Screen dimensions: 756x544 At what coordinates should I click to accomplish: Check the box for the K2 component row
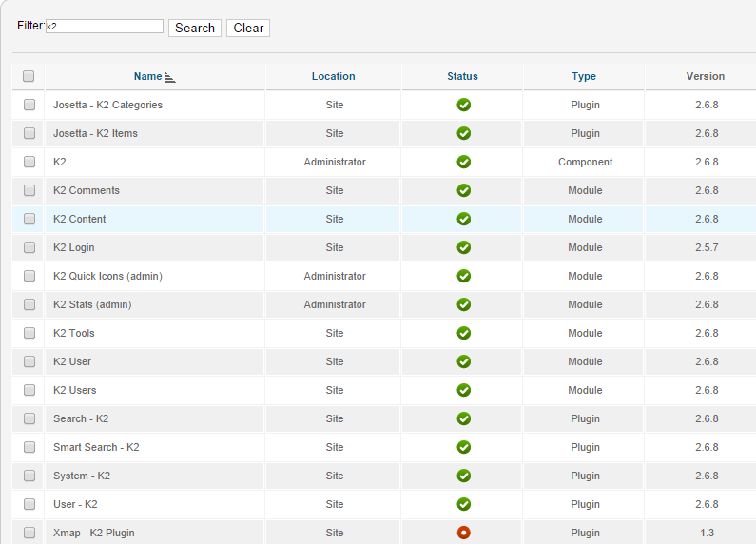pyautogui.click(x=29, y=162)
